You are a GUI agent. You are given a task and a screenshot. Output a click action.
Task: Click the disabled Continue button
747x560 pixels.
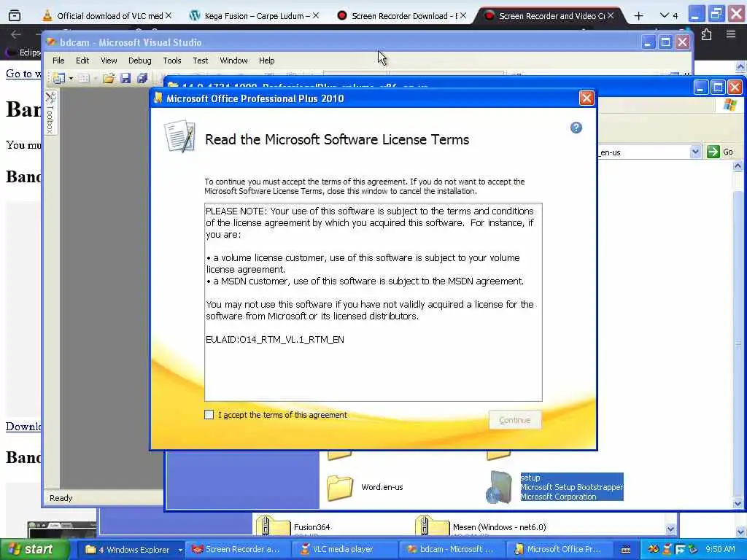[514, 420]
